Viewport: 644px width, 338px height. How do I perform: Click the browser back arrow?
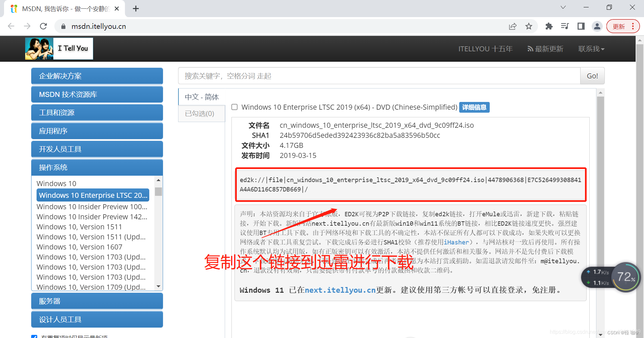(11, 26)
